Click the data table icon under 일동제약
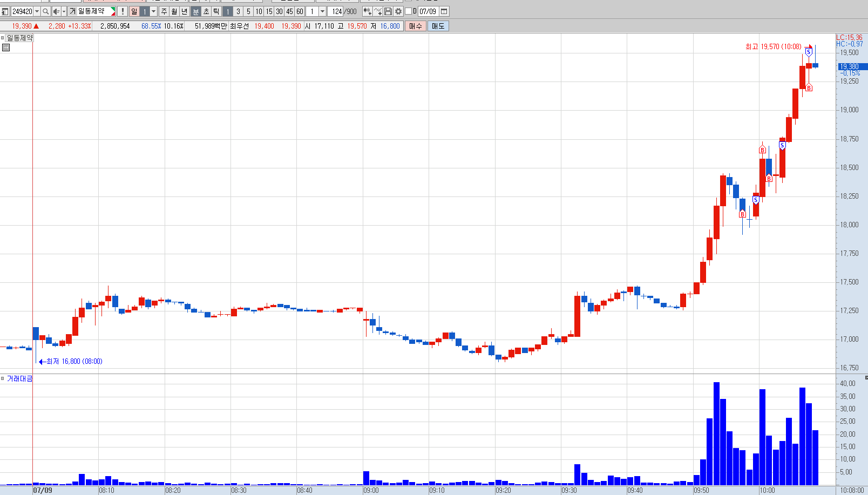The width and height of the screenshot is (868, 495). coord(6,48)
